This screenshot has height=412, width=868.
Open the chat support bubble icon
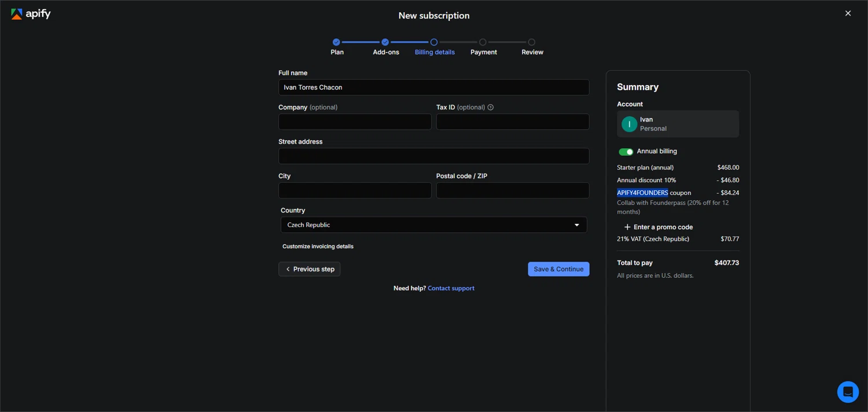(x=848, y=392)
